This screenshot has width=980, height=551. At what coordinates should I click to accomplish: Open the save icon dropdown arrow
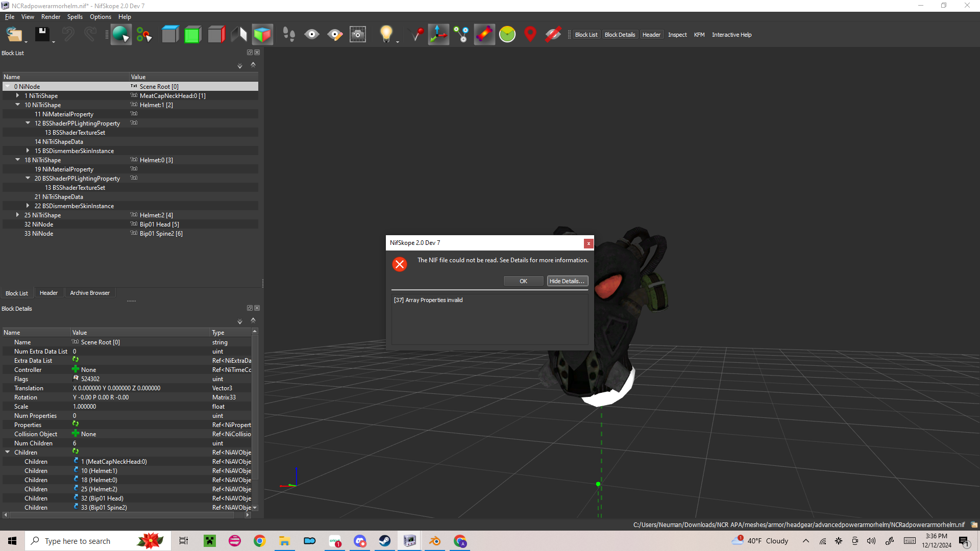tap(54, 41)
